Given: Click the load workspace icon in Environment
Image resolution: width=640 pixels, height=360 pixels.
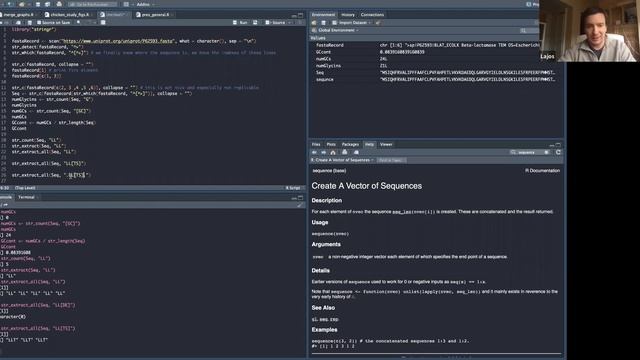Looking at the screenshot, I should click(x=314, y=23).
